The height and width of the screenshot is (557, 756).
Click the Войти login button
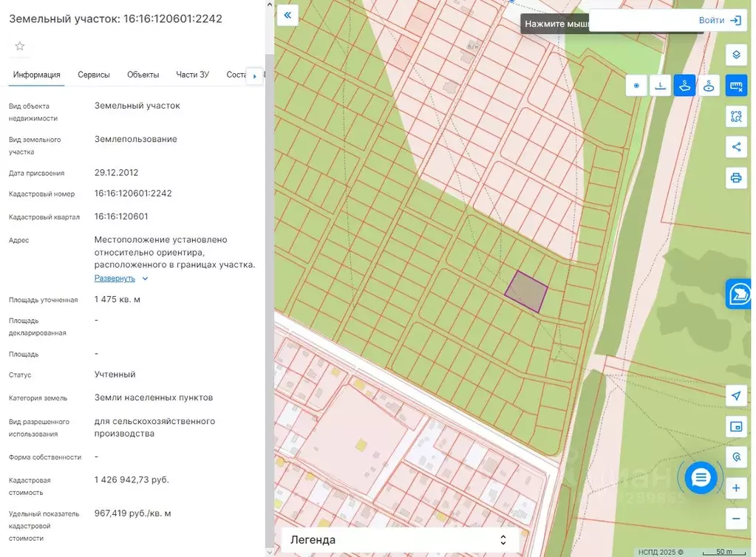point(719,20)
